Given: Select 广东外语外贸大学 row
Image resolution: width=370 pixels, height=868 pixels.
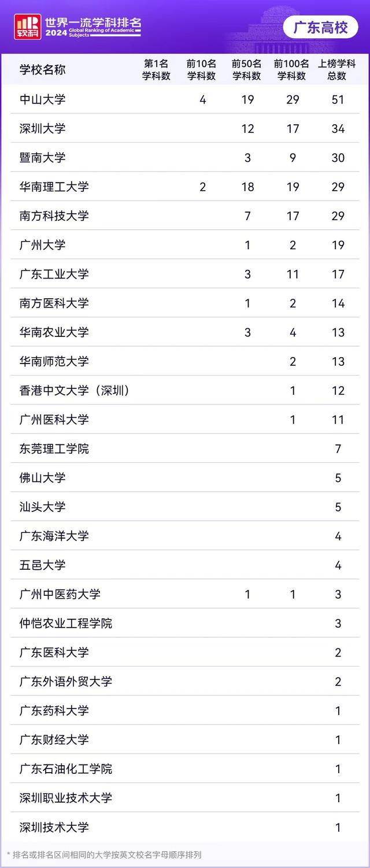Looking at the screenshot, I should [x=66, y=681].
